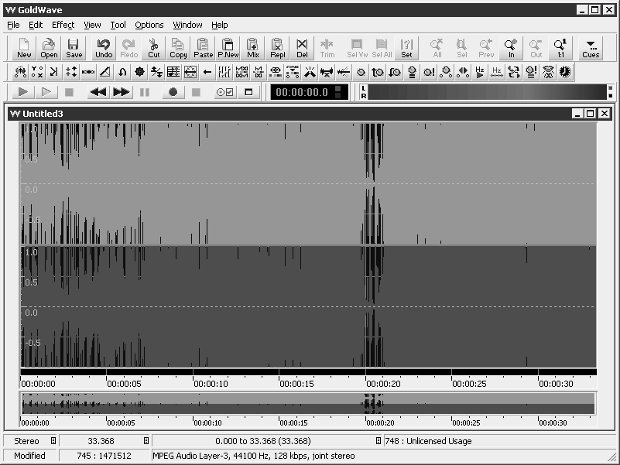Click the New file toolbar icon

(24, 48)
